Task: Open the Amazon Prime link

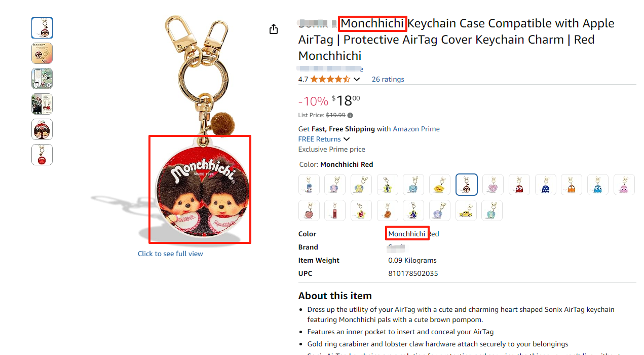Action: click(416, 129)
